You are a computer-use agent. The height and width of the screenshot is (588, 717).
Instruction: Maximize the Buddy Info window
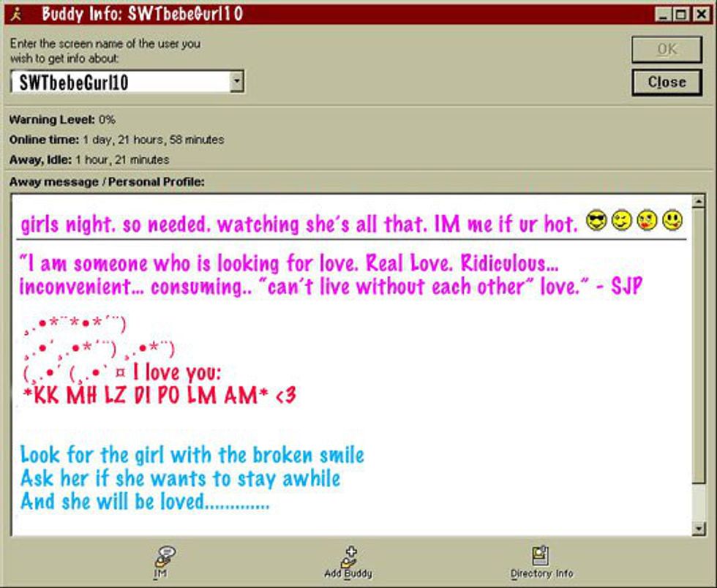tap(680, 14)
